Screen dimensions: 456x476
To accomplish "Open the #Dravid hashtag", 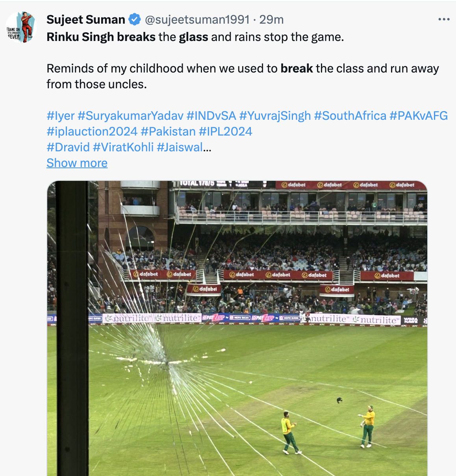I will click(x=68, y=147).
